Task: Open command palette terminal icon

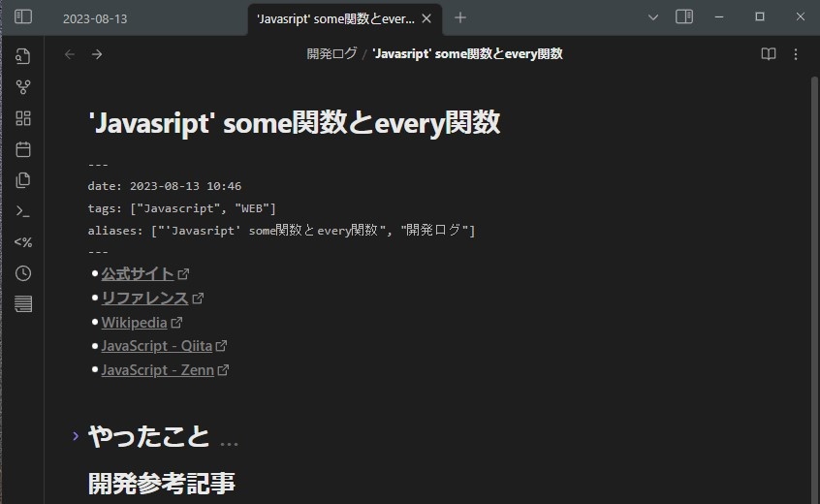Action: coord(23,211)
